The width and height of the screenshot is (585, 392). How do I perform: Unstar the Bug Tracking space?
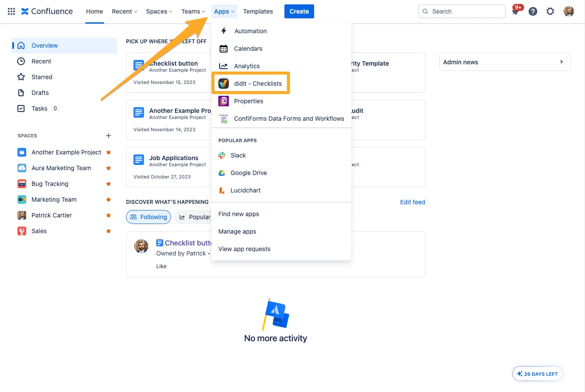click(x=109, y=184)
